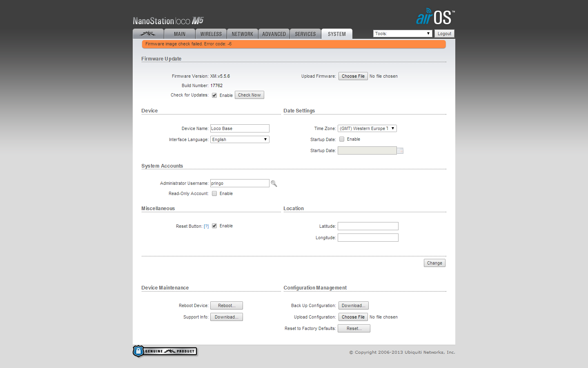Viewport: 588px width, 368px height.
Task: Click Reset... to factory defaults
Action: 354,328
